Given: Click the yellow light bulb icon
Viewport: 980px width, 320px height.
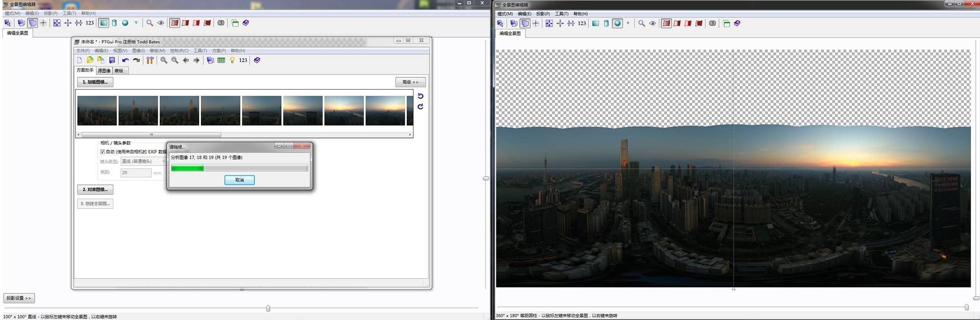Looking at the screenshot, I should click(232, 60).
